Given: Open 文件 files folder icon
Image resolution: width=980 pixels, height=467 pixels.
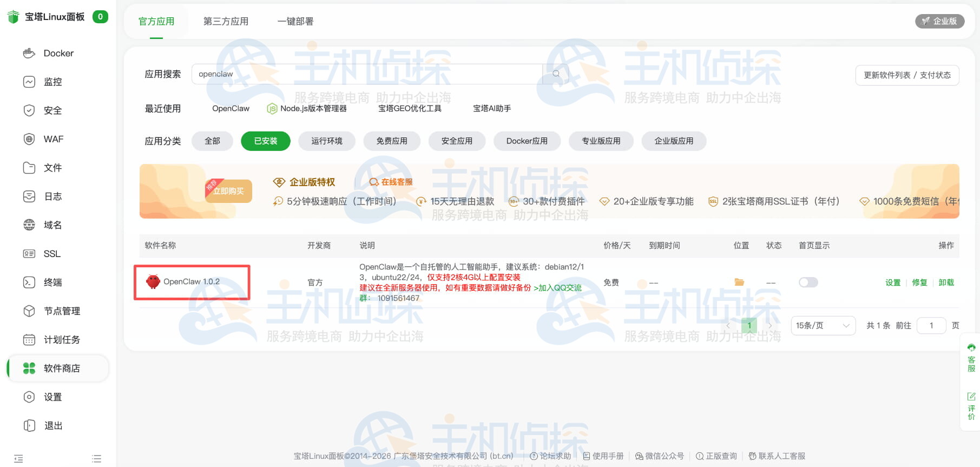Looking at the screenshot, I should pos(29,168).
